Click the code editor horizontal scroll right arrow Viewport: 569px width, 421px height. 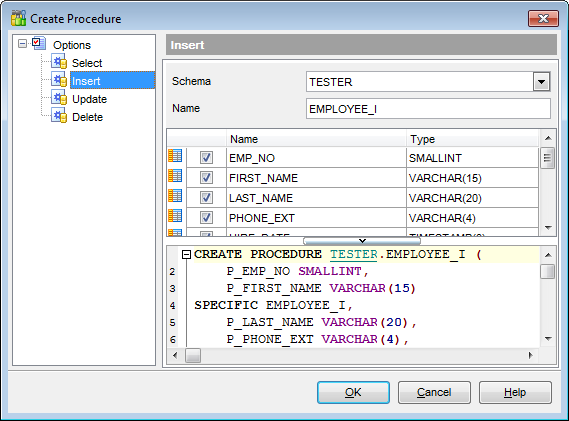pos(531,355)
